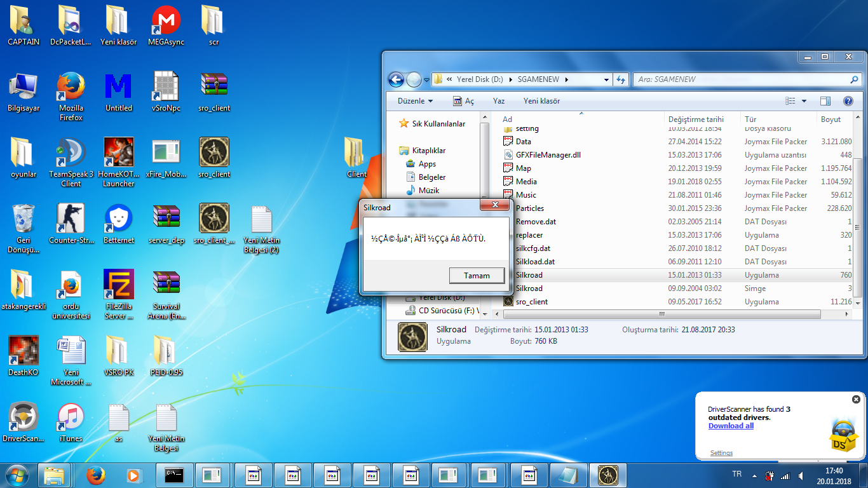This screenshot has width=868, height=488.
Task: Select the DeathKO desktop icon
Action: click(24, 356)
